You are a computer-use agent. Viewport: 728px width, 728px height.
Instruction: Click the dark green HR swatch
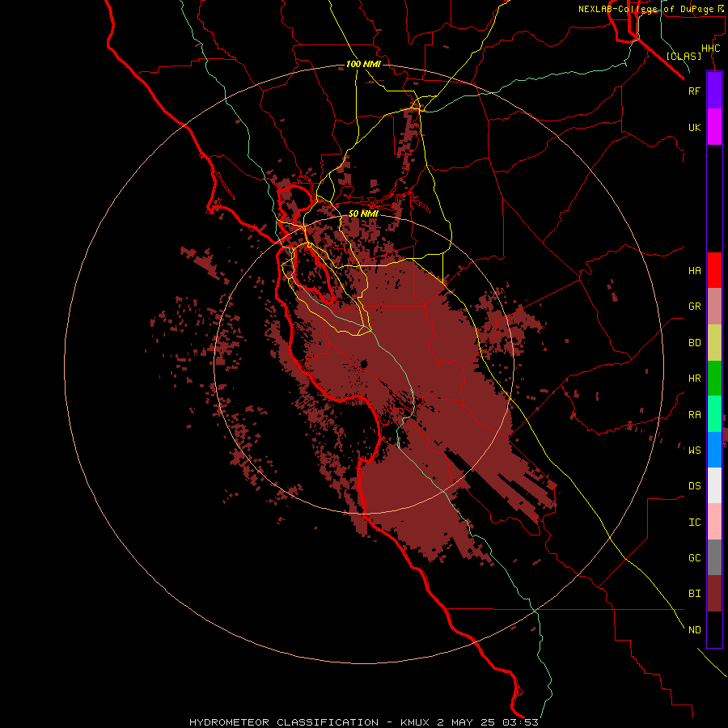point(714,379)
